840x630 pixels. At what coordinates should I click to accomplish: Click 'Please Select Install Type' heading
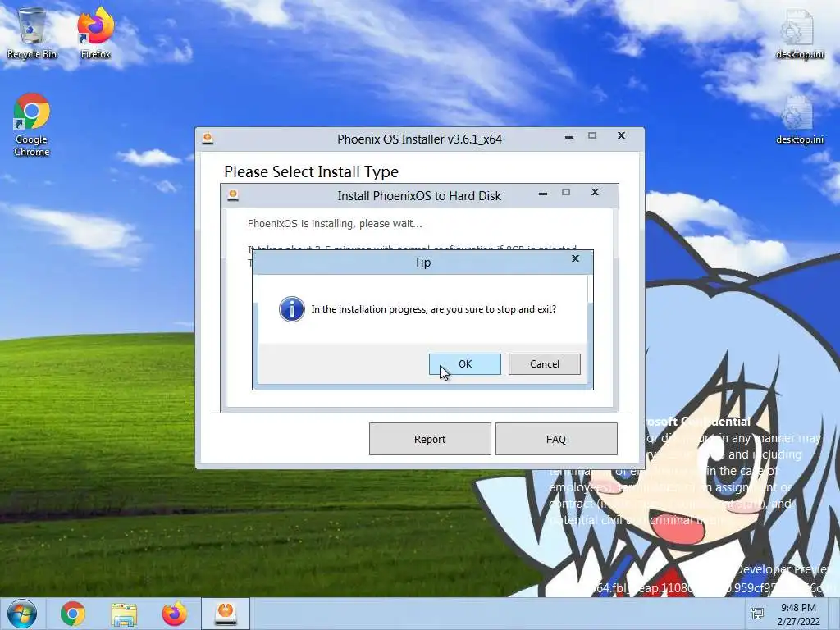(x=311, y=171)
